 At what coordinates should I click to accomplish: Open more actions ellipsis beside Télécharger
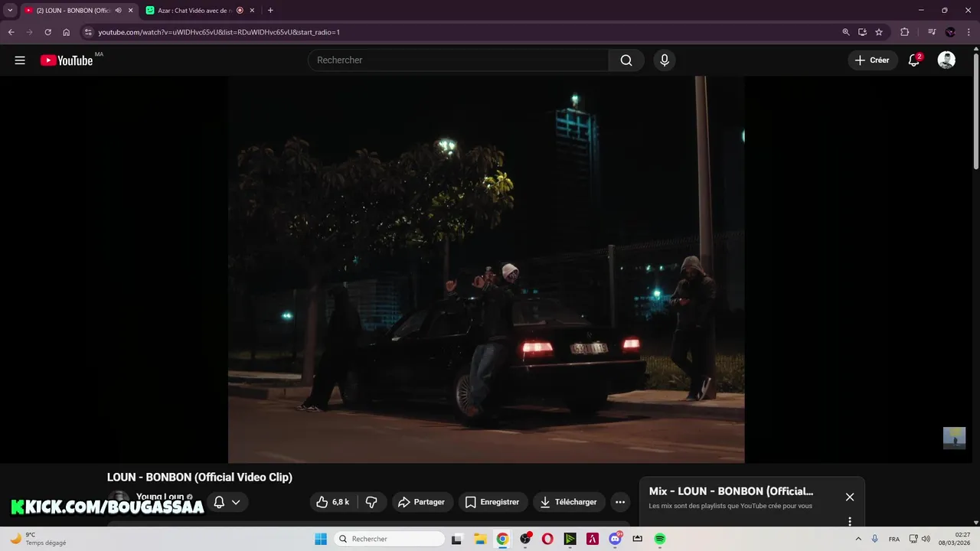point(620,502)
